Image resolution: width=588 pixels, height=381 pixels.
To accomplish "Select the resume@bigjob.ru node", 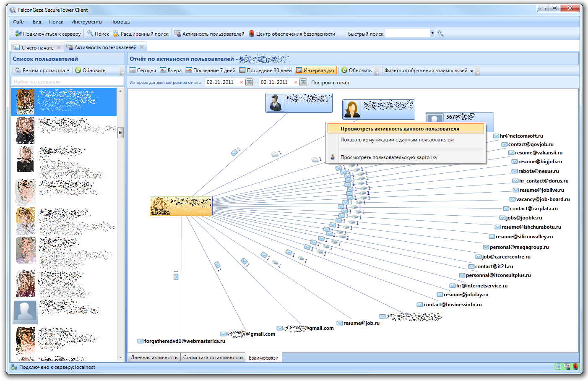I will (537, 162).
